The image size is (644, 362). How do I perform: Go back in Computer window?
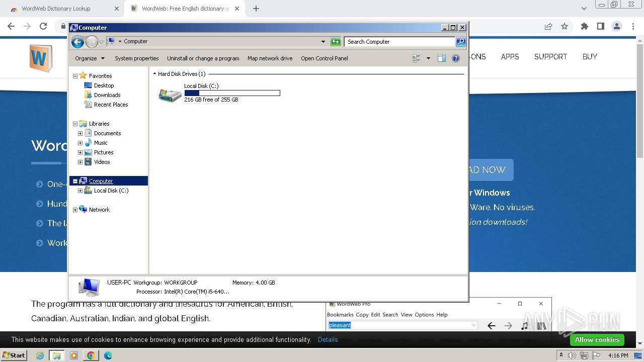(x=77, y=42)
